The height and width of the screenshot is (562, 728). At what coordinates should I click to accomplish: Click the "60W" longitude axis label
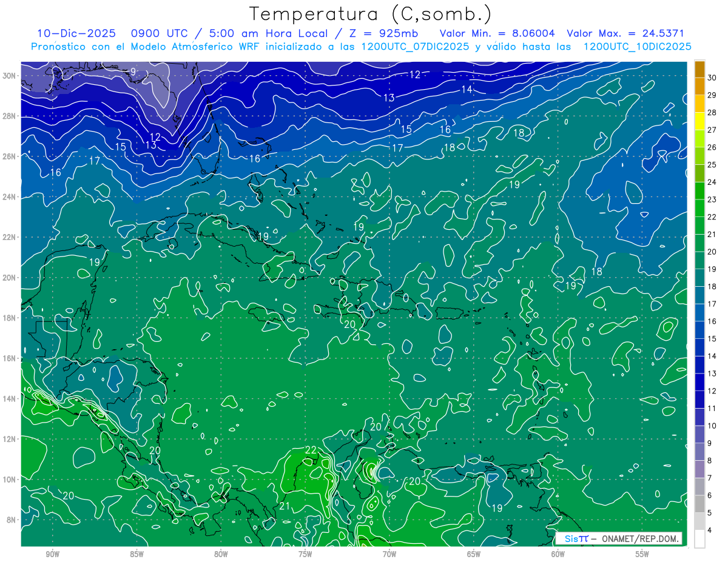(558, 554)
